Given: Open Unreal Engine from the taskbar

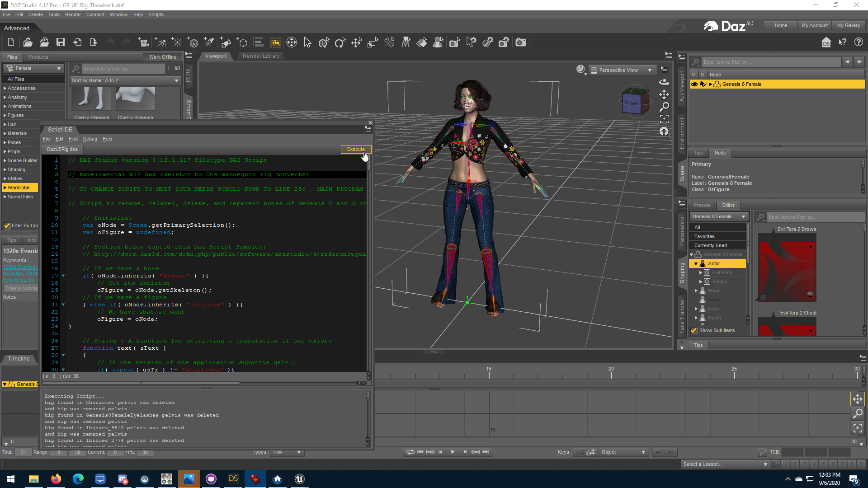Looking at the screenshot, I should [299, 479].
